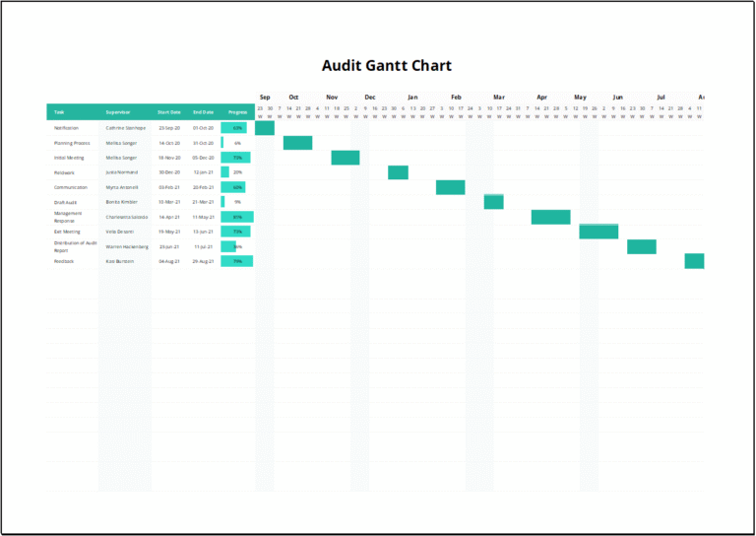Image resolution: width=756 pixels, height=536 pixels.
Task: Click the Jul month header
Action: [661, 97]
